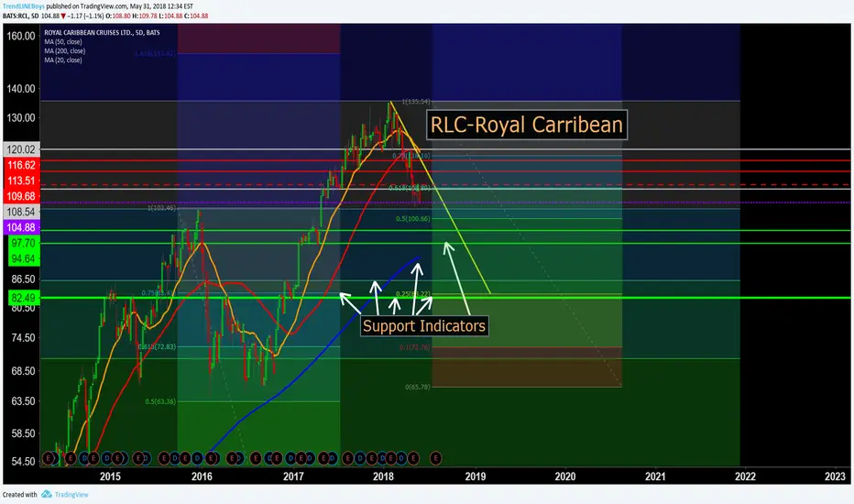Click the -1.17 (-1.1%) change value
Image resolution: width=854 pixels, height=504 pixels.
click(85, 16)
